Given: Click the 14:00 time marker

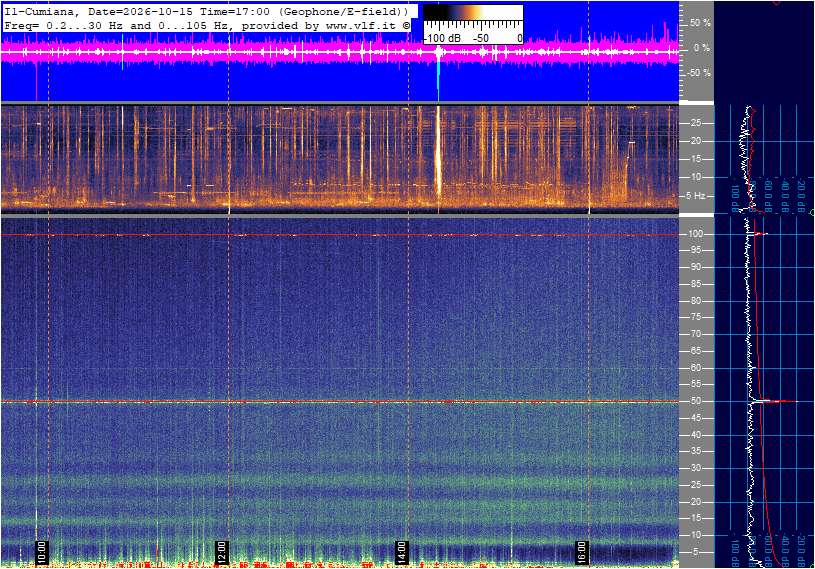Looking at the screenshot, I should (x=401, y=552).
